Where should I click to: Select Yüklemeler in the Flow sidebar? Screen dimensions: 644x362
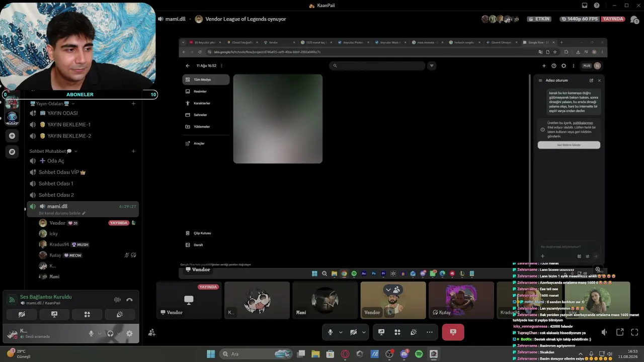pyautogui.click(x=206, y=127)
